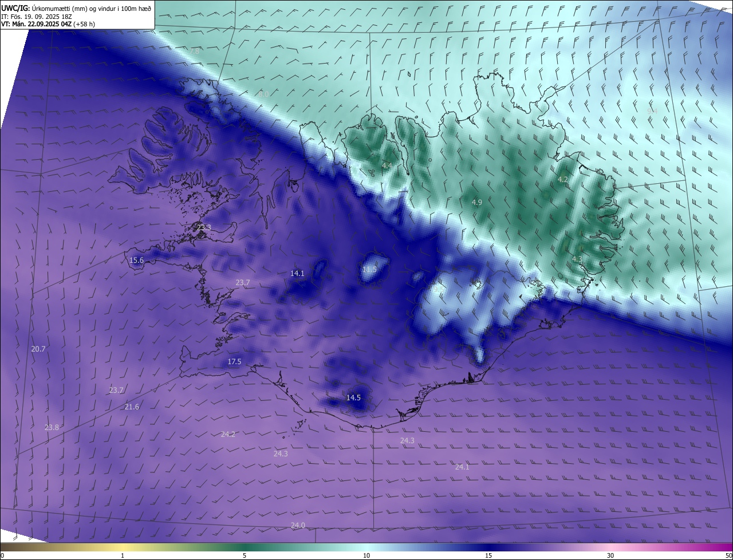733x560 pixels.
Task: Click the 20.7 value label
Action: click(38, 349)
